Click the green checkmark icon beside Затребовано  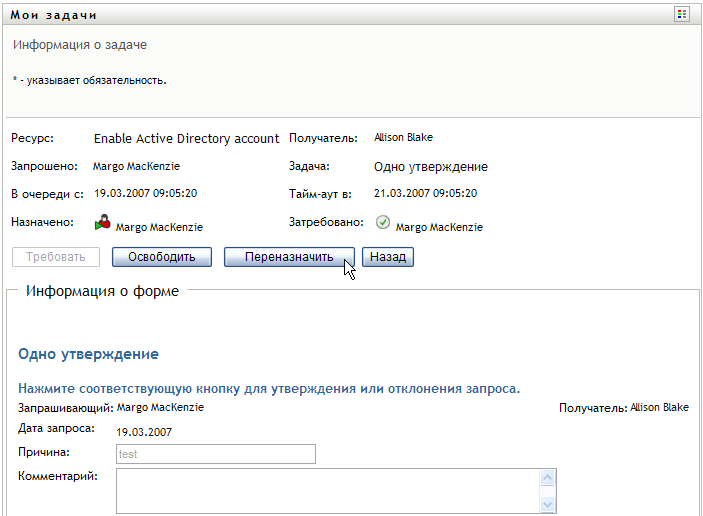point(383,223)
